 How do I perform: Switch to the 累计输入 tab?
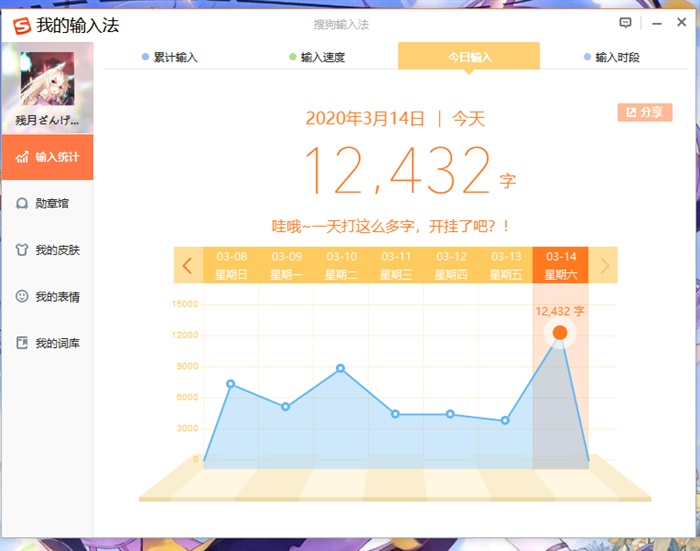coord(170,57)
